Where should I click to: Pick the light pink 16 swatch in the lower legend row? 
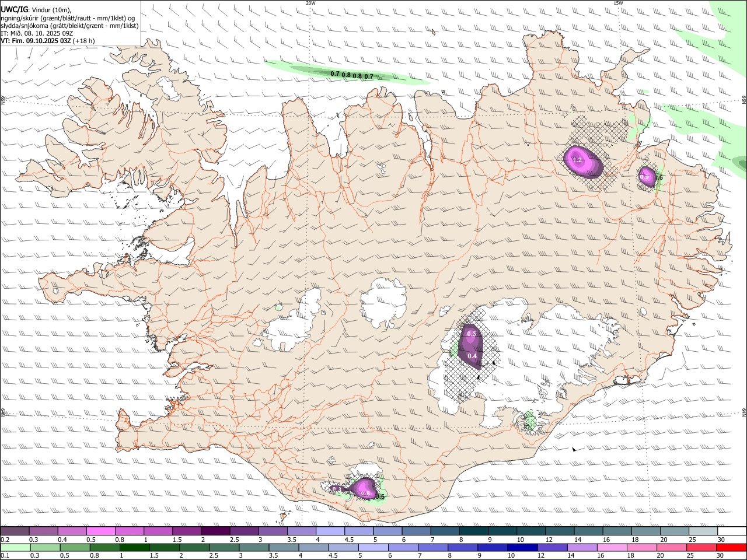coord(610,548)
